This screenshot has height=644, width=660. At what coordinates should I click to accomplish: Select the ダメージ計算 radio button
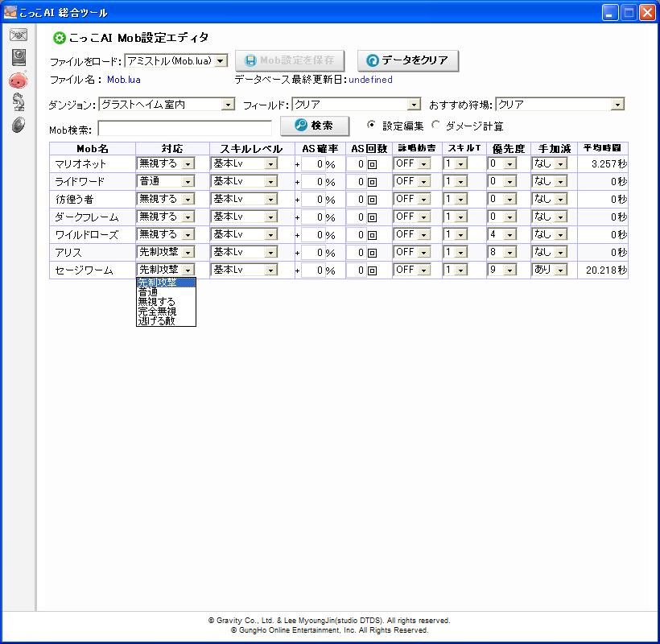[x=435, y=126]
